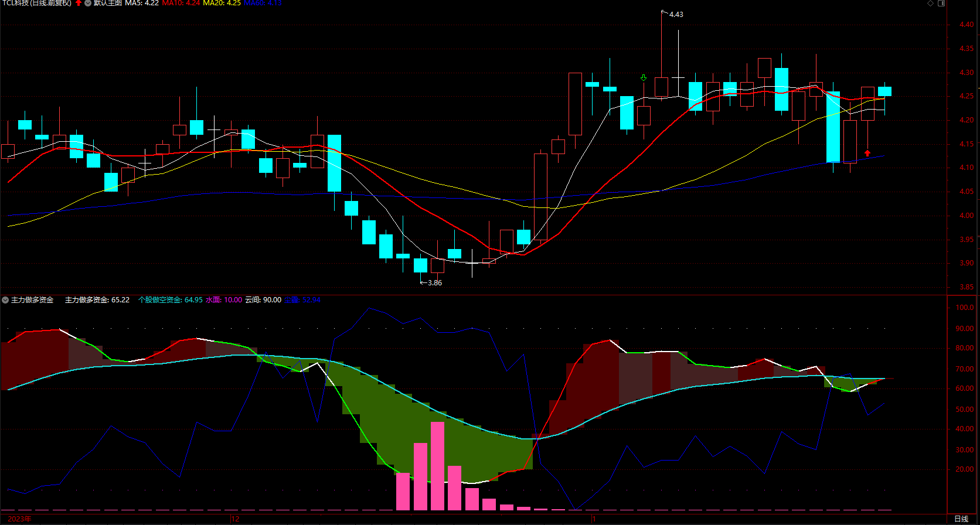Click the MA5: 4.22 value
The image size is (980, 525).
142,3
